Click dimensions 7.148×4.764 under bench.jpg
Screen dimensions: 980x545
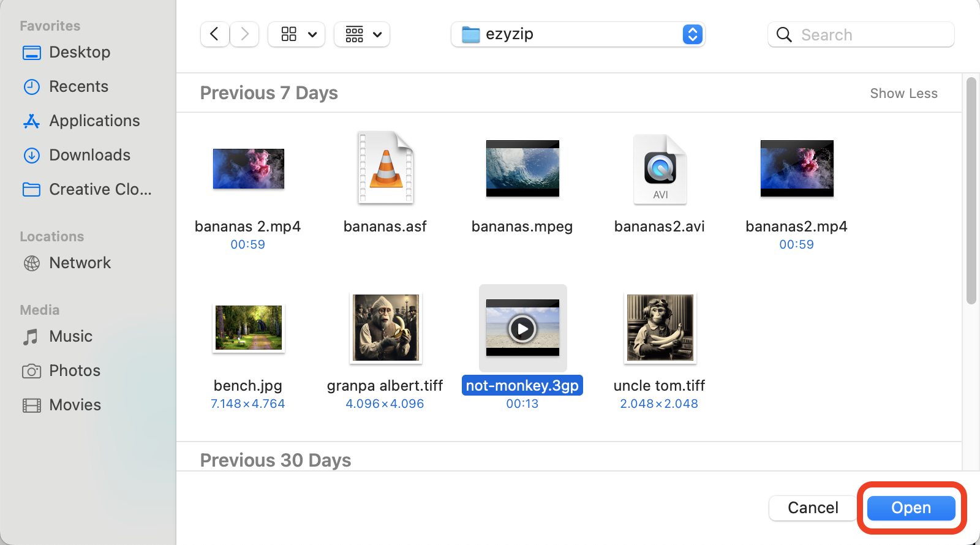pos(247,404)
